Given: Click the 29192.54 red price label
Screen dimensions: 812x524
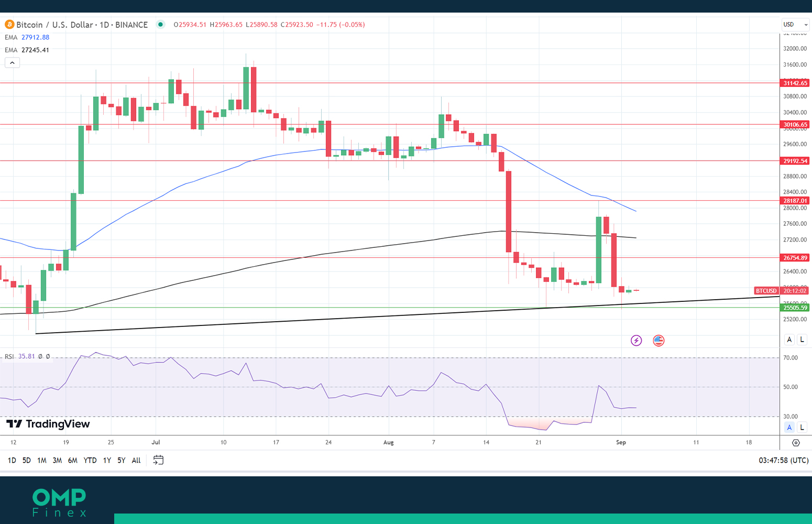Looking at the screenshot, I should [x=795, y=161].
